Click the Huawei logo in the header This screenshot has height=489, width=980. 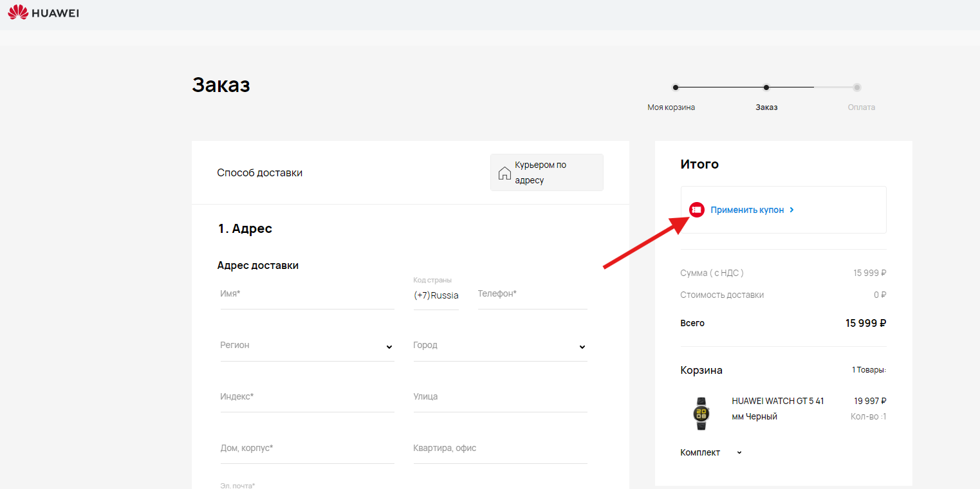[43, 12]
